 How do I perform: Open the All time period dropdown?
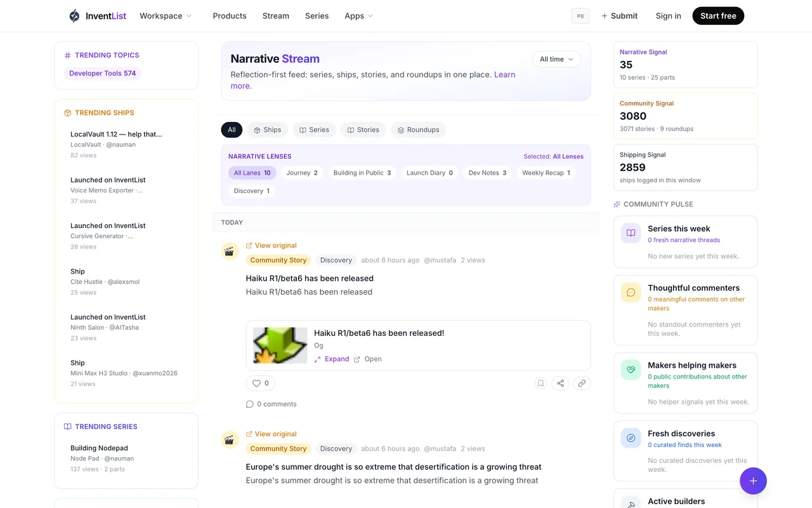click(x=556, y=59)
